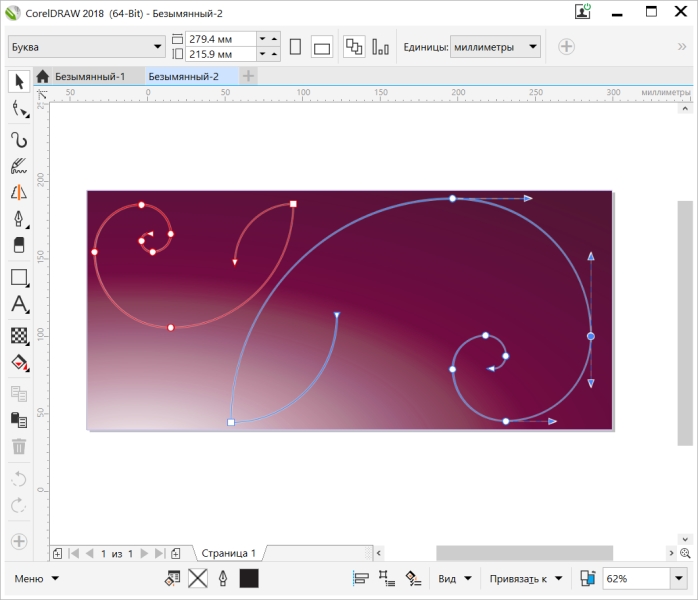The width and height of the screenshot is (698, 600).
Task: Set page to portrait orientation
Action: point(295,47)
